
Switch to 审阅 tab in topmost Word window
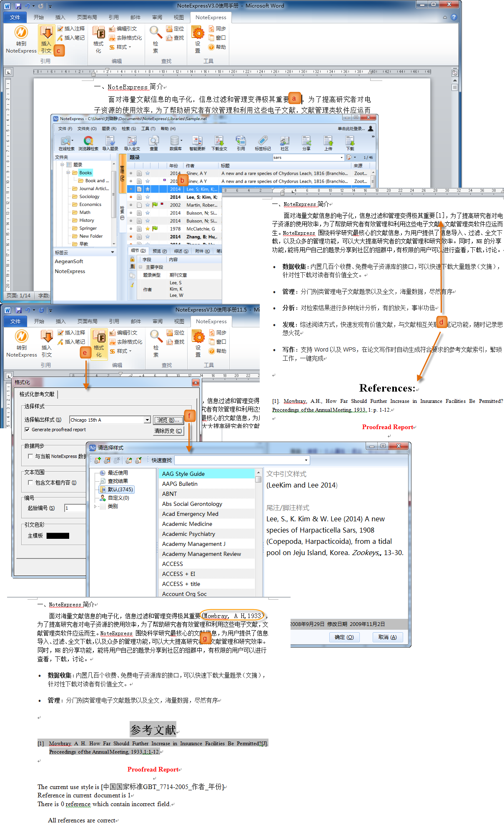pos(157,17)
